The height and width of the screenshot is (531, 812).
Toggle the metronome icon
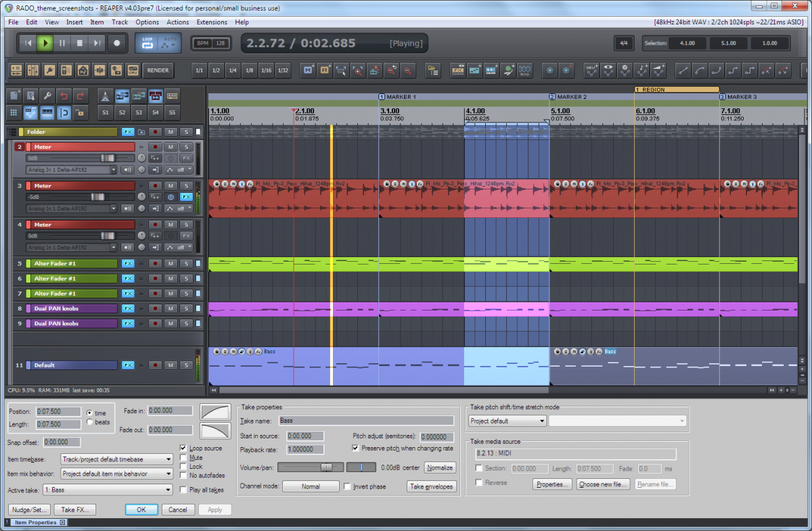coord(106,95)
